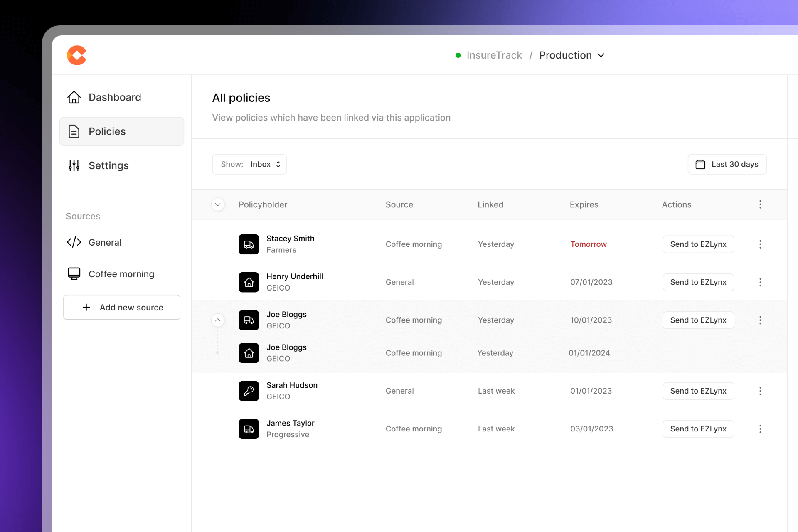Open the Coffee morning source

(121, 274)
